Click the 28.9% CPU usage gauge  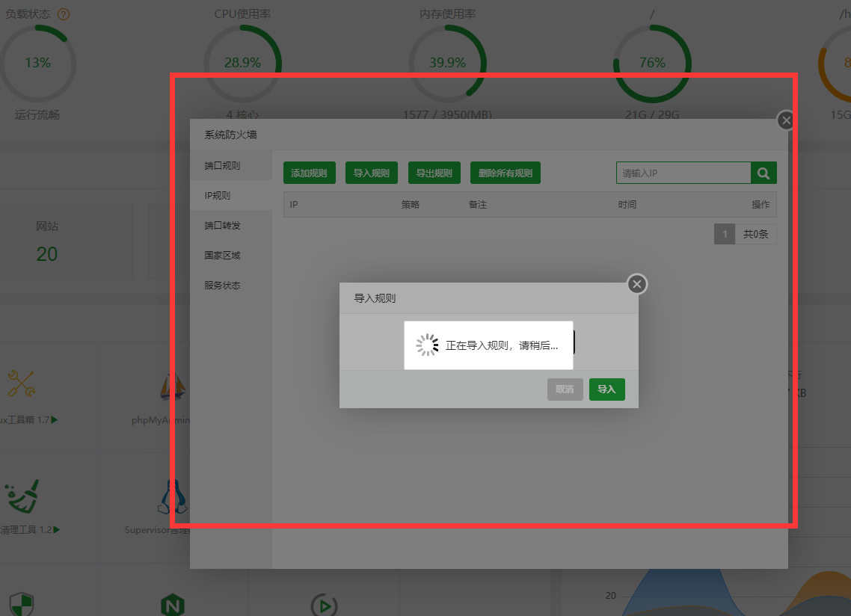[242, 63]
